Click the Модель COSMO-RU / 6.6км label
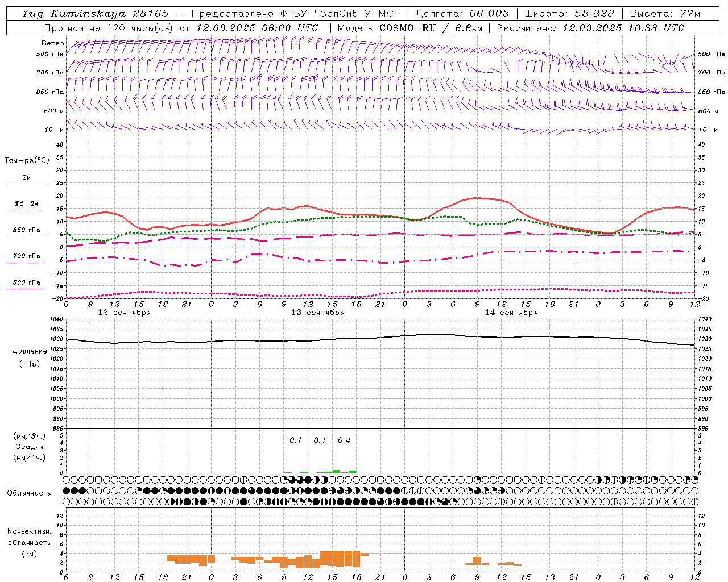This screenshot has height=582, width=728. [x=410, y=28]
